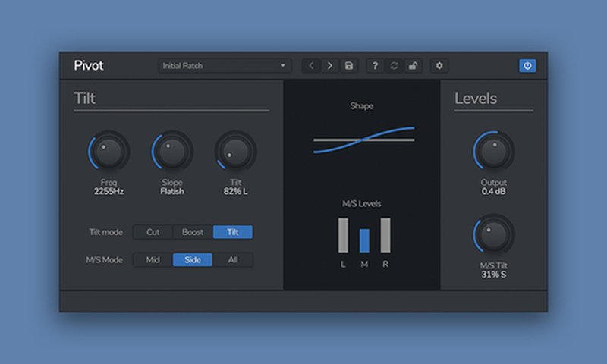Click the Shape curve display
Viewport: 607px width, 364px height.
pyautogui.click(x=363, y=140)
